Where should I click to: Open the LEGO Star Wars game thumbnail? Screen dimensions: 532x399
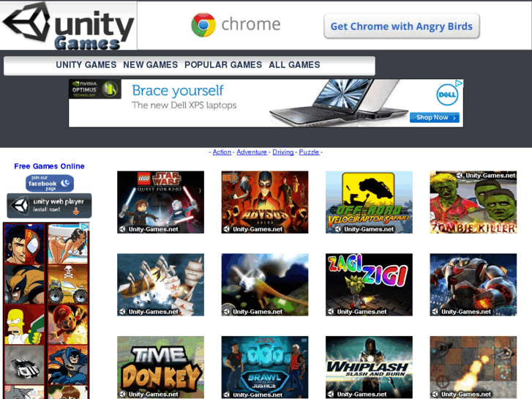160,202
